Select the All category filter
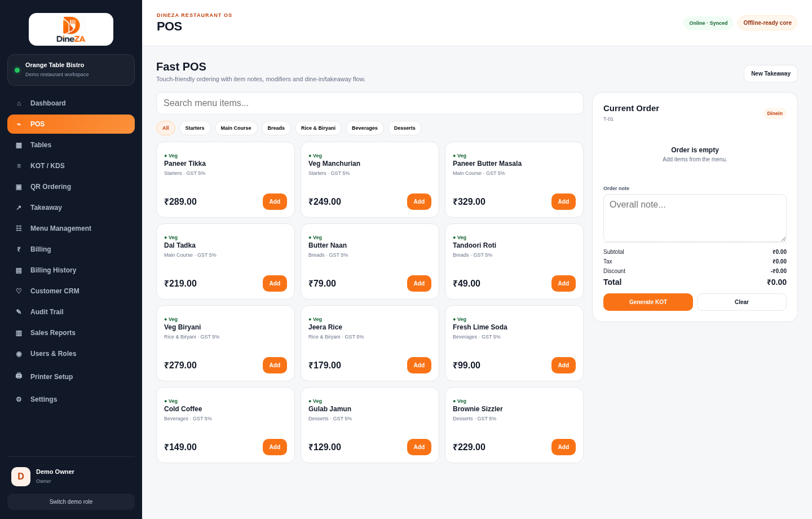 (166, 128)
